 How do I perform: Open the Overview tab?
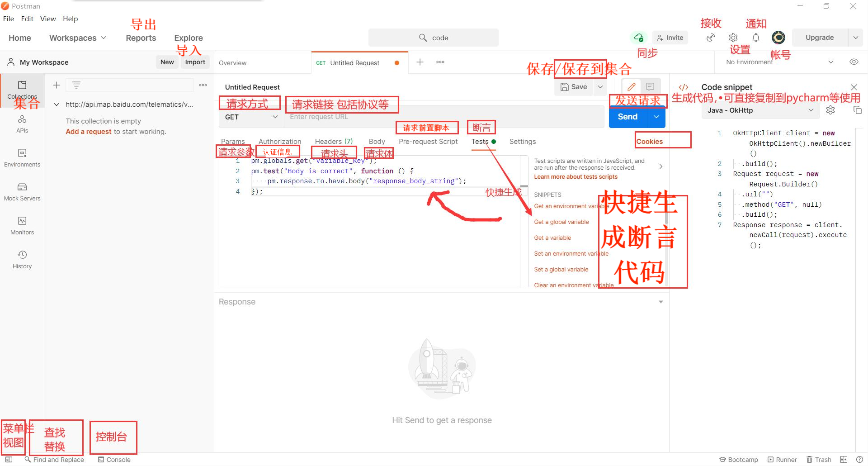(x=232, y=63)
